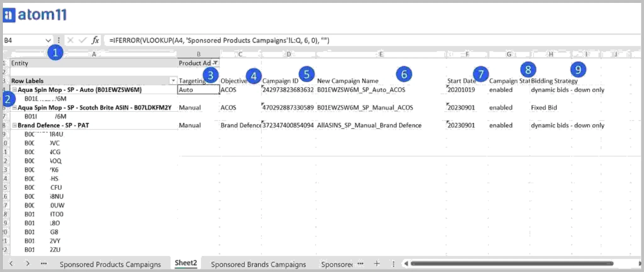Collapse the Scotch Brite ASIN campaign group
The image size is (644, 272).
14,108
